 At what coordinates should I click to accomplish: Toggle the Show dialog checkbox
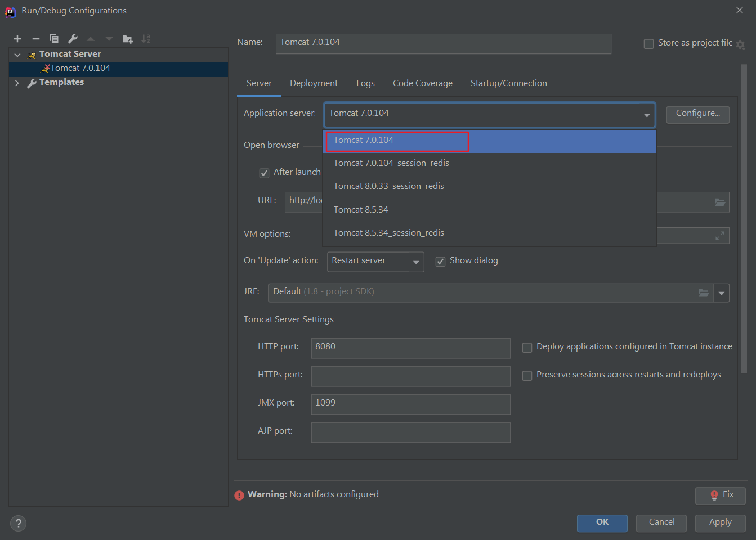(440, 261)
